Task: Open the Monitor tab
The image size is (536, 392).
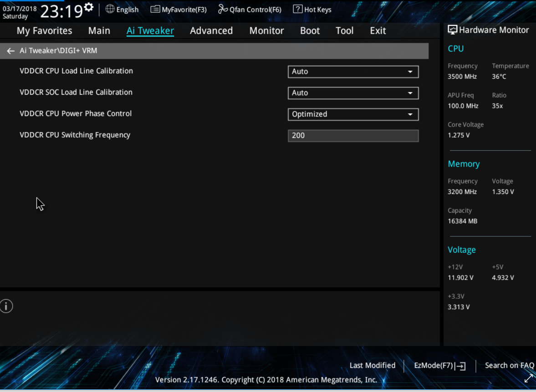Action: pos(266,31)
